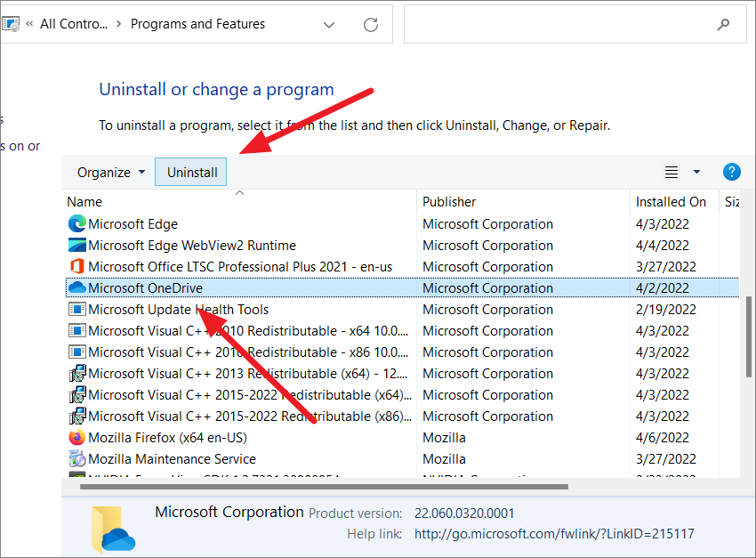Select the Edge WebView2 Runtime icon
This screenshot has height=558, width=756.
point(76,245)
